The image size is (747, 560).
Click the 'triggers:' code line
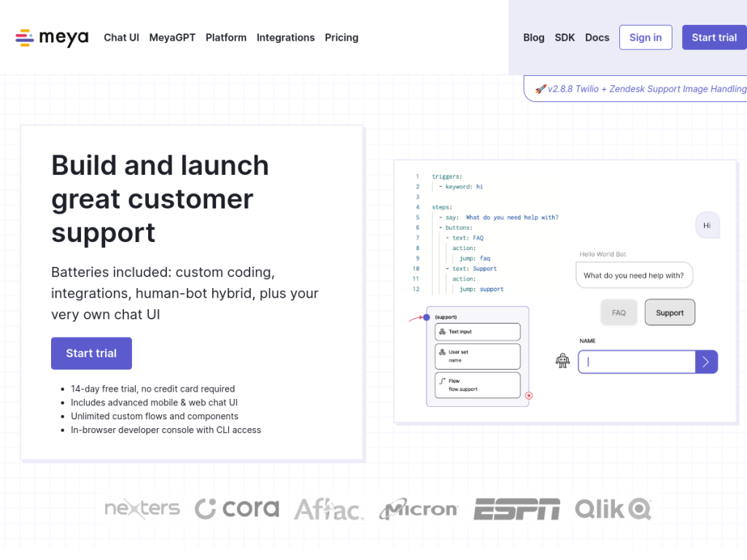click(447, 176)
